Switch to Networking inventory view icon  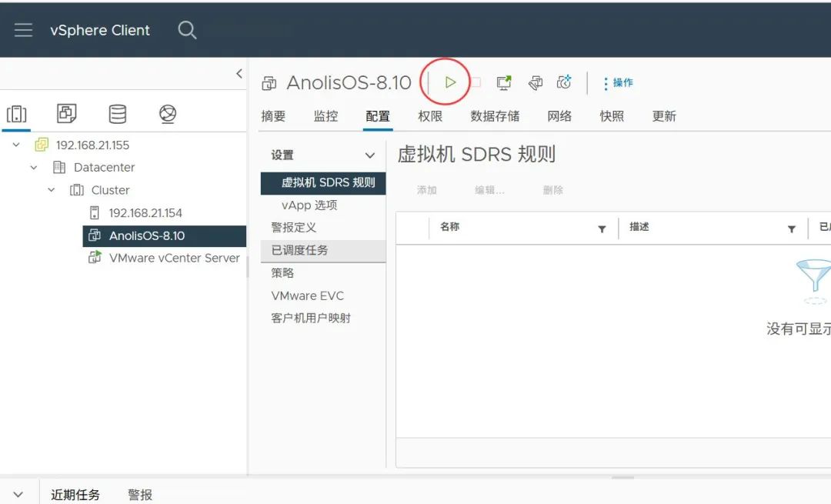point(168,114)
